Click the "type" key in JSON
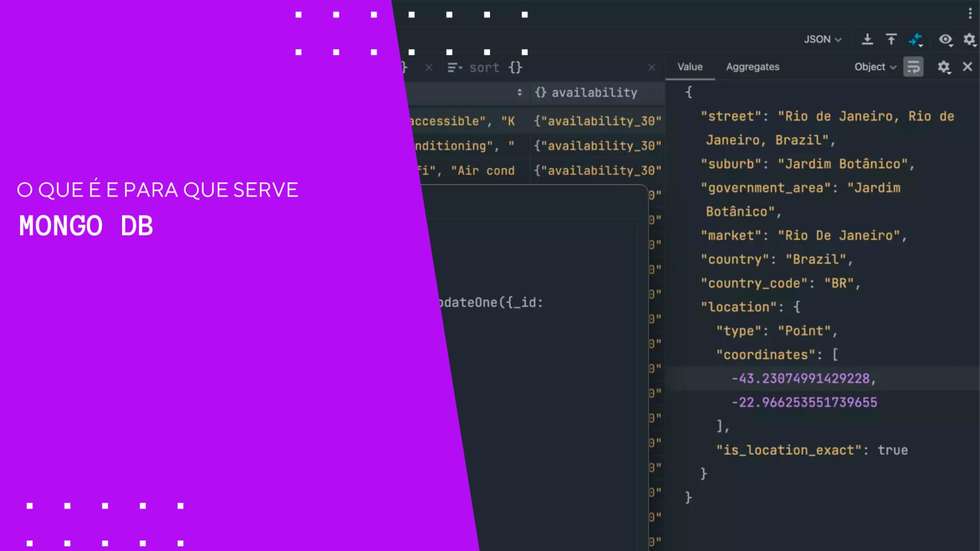The image size is (980, 551). pyautogui.click(x=738, y=331)
